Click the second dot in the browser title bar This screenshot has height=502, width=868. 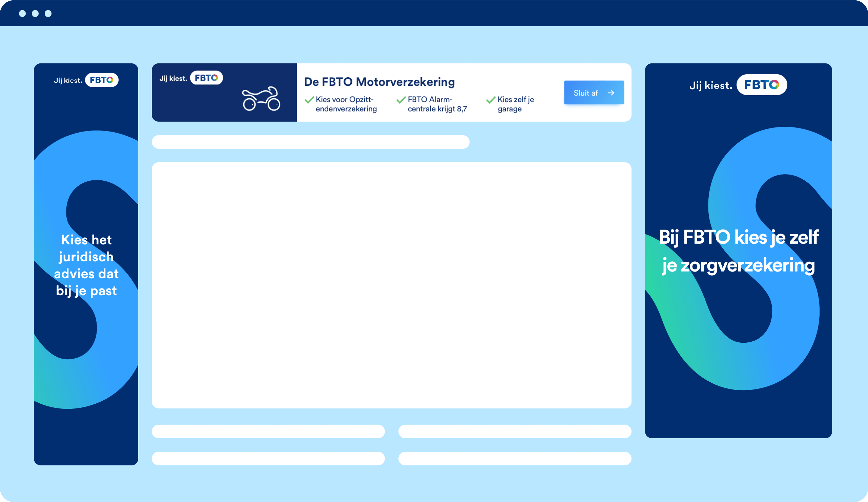(35, 14)
